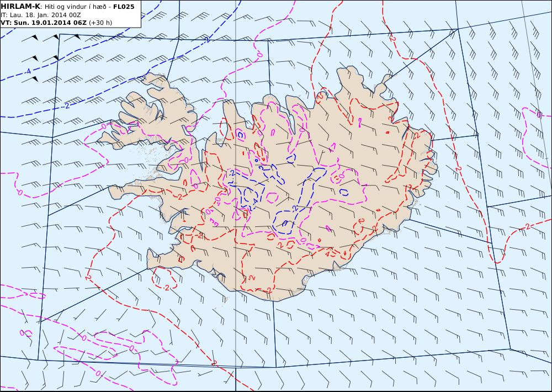Click the "HIRLAM-K" model title text

pos(21,7)
